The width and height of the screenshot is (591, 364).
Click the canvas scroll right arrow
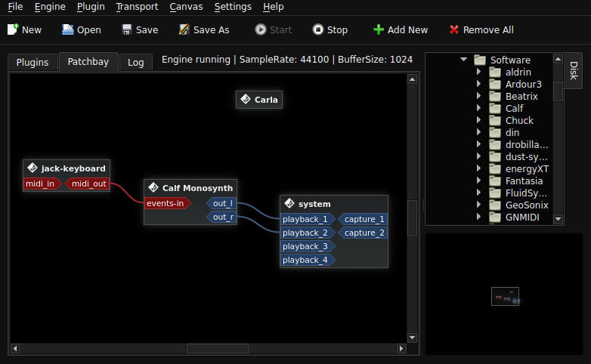401,349
